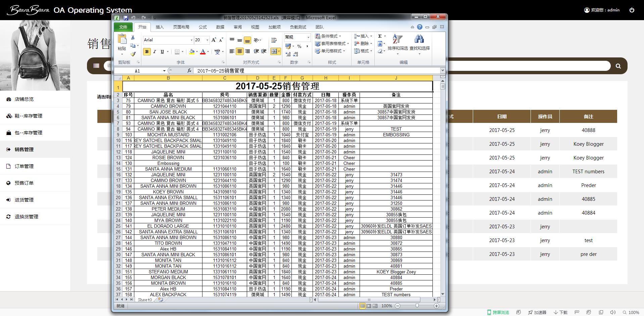The height and width of the screenshot is (316, 644).
Task: Expand the number format dropdown
Action: click(308, 37)
